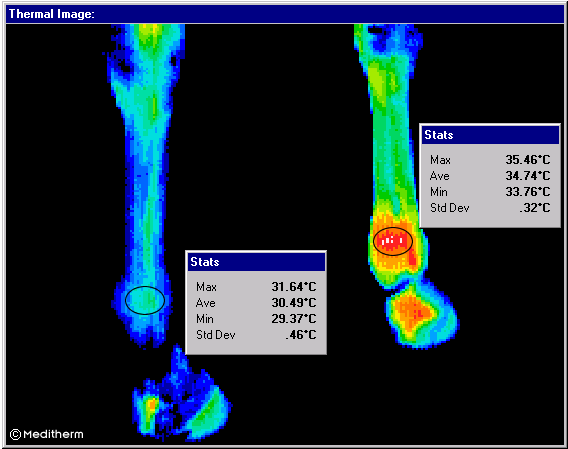Click the white hot spot inside right ellipse
568x449 pixels.
point(389,240)
